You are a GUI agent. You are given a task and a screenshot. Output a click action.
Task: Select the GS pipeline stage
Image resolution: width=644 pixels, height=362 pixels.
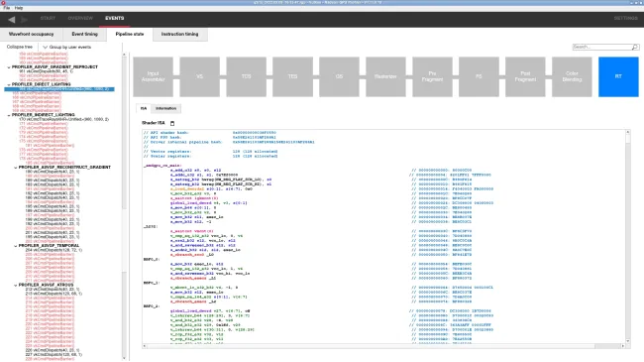[x=339, y=76]
